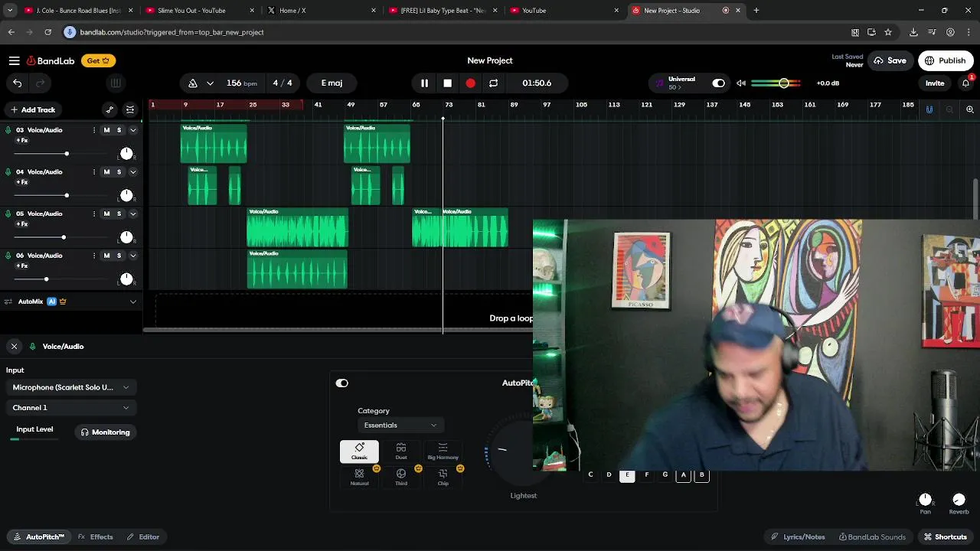Mute track 03 Voice/Audio

coord(106,130)
